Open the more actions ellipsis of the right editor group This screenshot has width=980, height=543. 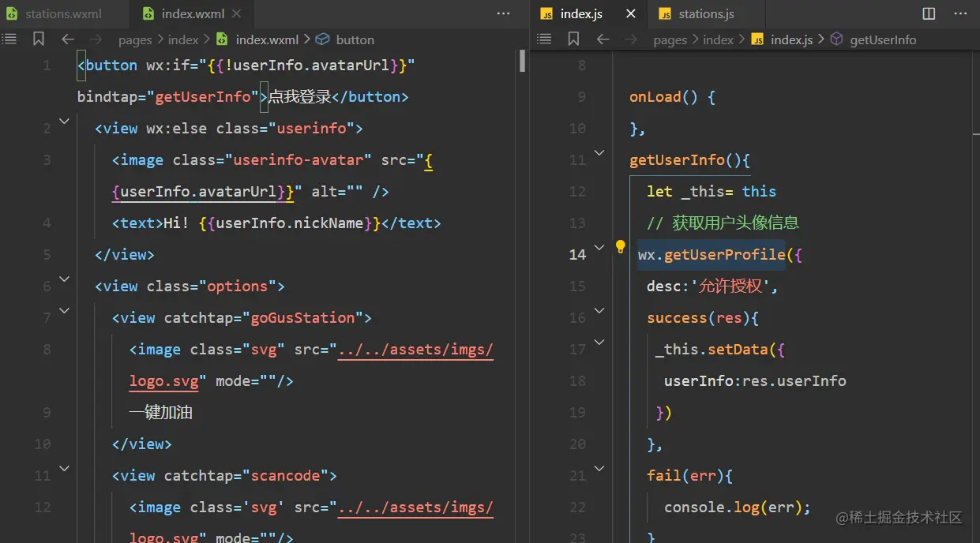959,13
